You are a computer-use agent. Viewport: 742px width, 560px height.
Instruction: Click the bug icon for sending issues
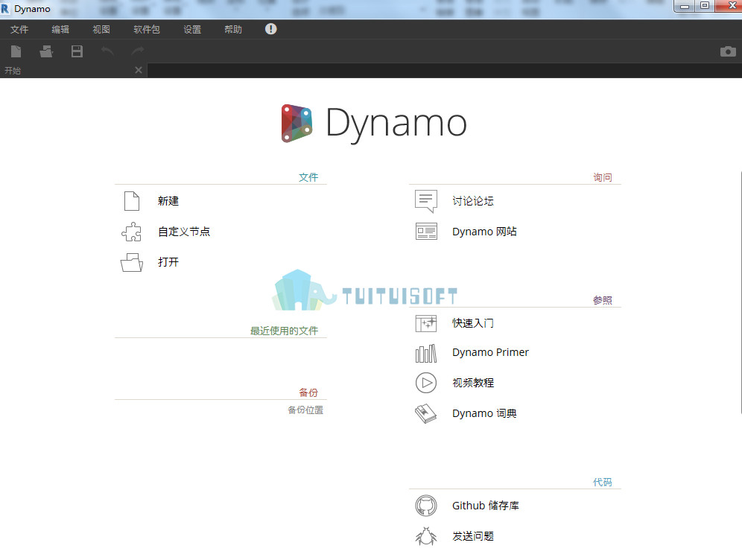pos(426,536)
